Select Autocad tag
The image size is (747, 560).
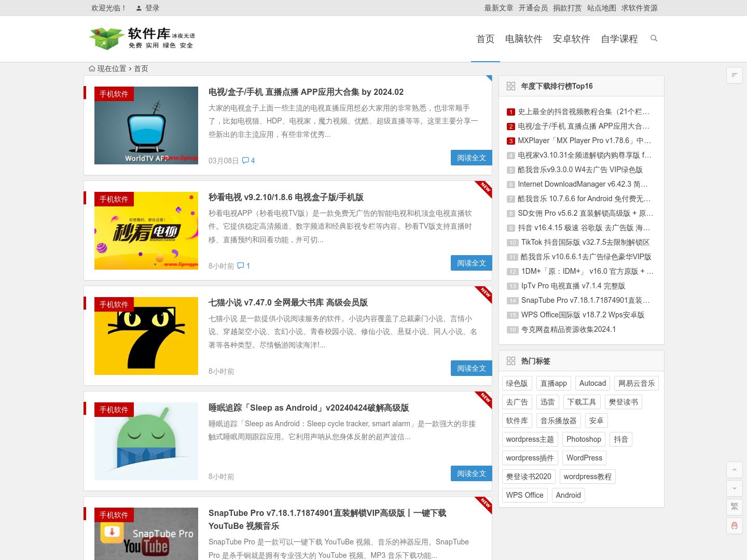[x=592, y=383]
